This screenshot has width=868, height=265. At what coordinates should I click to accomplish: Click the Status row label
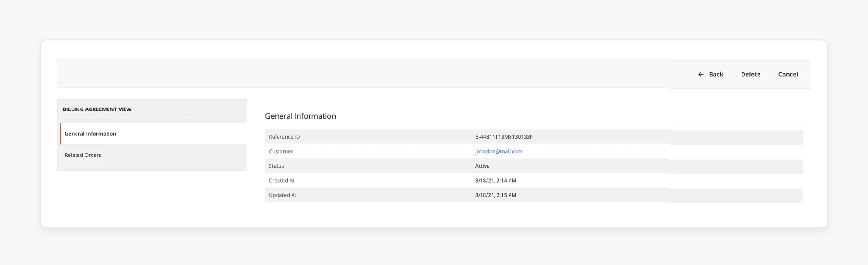tap(276, 166)
